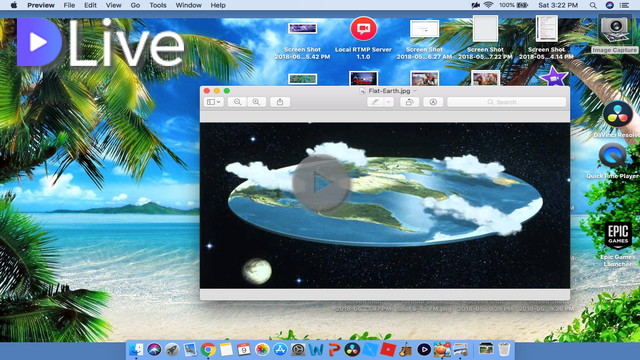This screenshot has height=360, width=640.
Task: Open Local RTMP Server desktop app
Action: tap(363, 29)
